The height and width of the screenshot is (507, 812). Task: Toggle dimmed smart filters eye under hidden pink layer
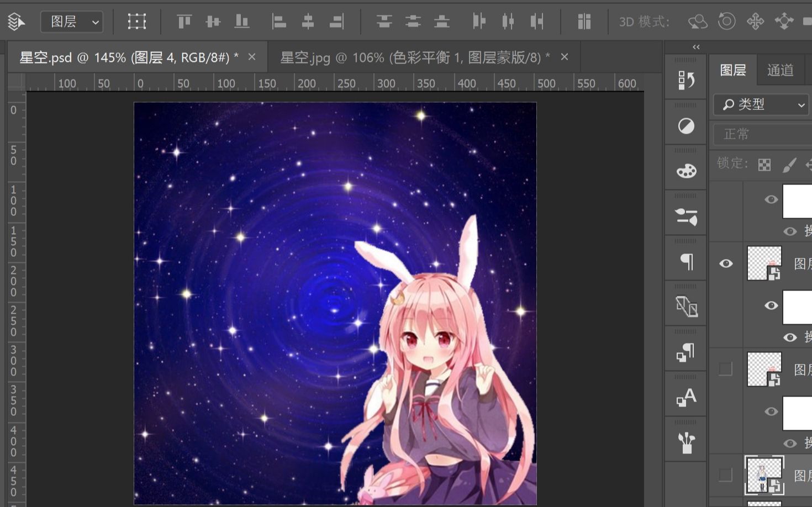pyautogui.click(x=771, y=411)
